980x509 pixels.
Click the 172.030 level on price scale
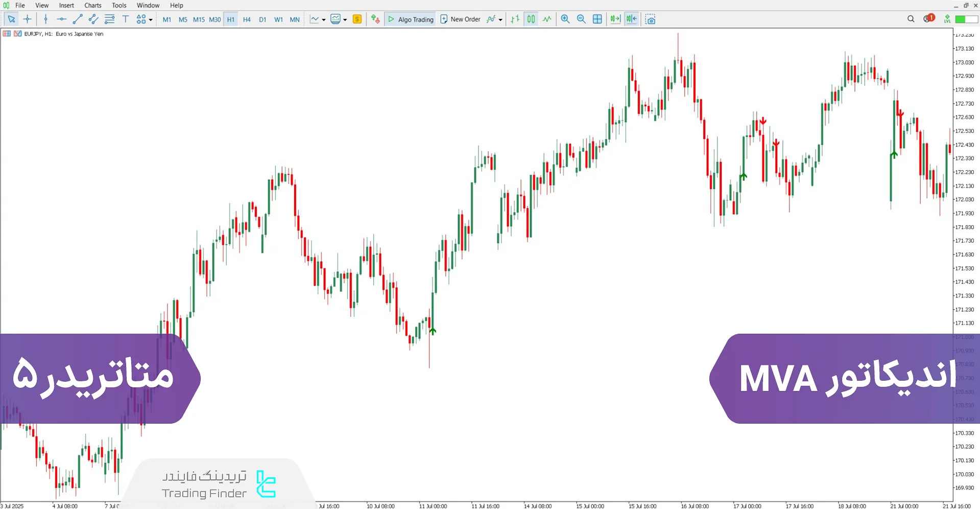(x=964, y=200)
